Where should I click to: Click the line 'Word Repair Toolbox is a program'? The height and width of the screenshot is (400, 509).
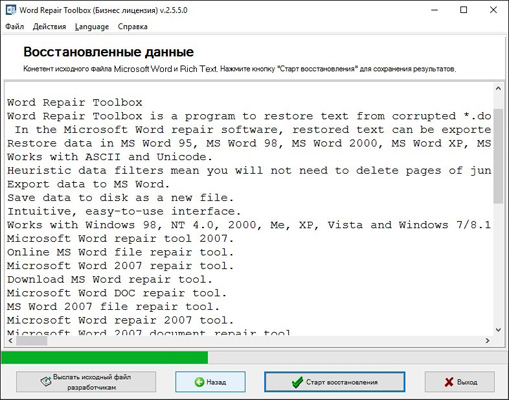[249, 116]
